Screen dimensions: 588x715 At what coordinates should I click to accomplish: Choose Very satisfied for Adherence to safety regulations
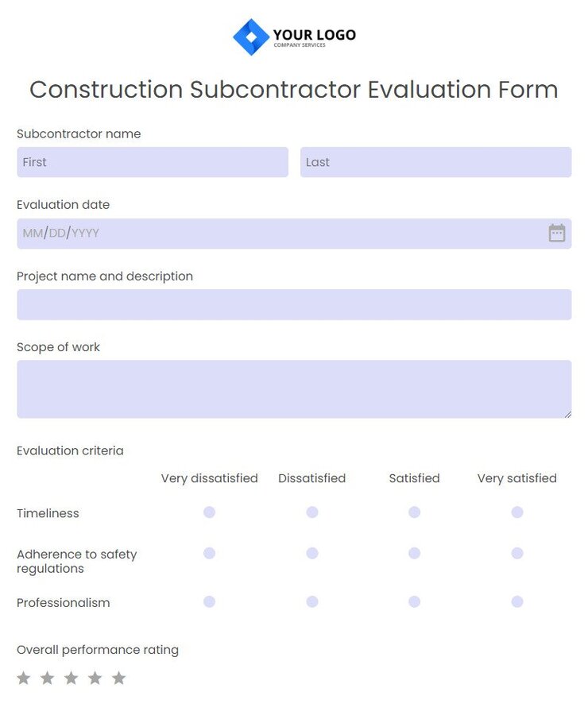(x=517, y=553)
